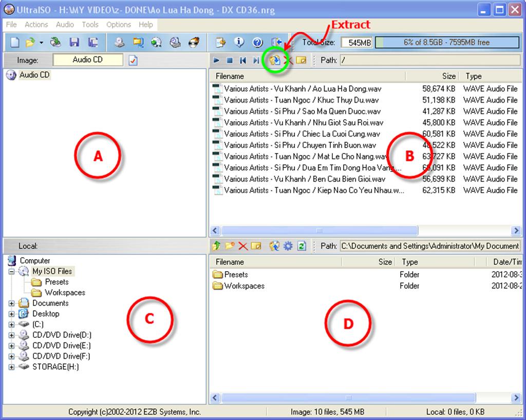Expand the CD/DVD Drive(E:) node
This screenshot has height=420, width=526.
(x=12, y=346)
